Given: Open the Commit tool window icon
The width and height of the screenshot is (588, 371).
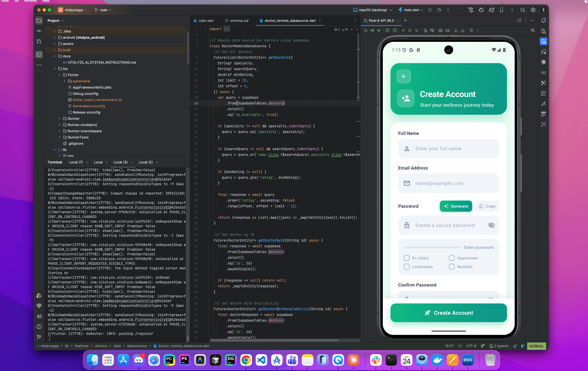Looking at the screenshot, I should coord(39,31).
